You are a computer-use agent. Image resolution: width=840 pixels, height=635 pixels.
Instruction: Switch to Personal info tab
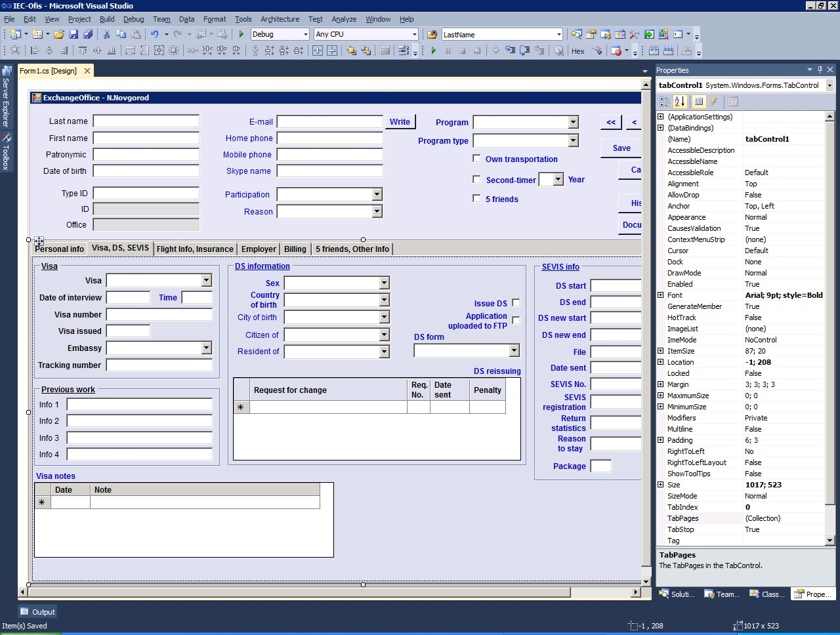(59, 249)
